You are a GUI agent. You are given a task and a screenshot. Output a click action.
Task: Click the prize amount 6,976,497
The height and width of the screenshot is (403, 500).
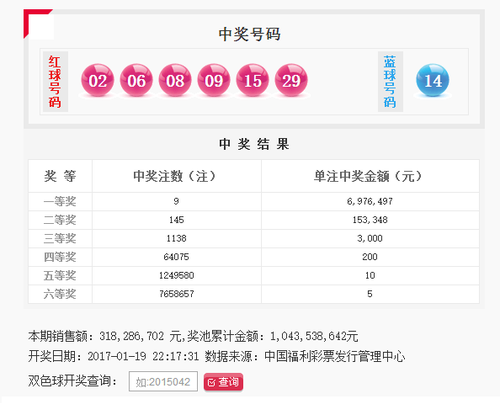pyautogui.click(x=370, y=201)
